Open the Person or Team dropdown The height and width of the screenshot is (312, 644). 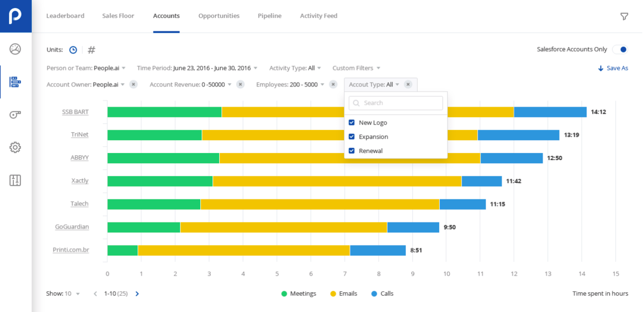click(86, 68)
